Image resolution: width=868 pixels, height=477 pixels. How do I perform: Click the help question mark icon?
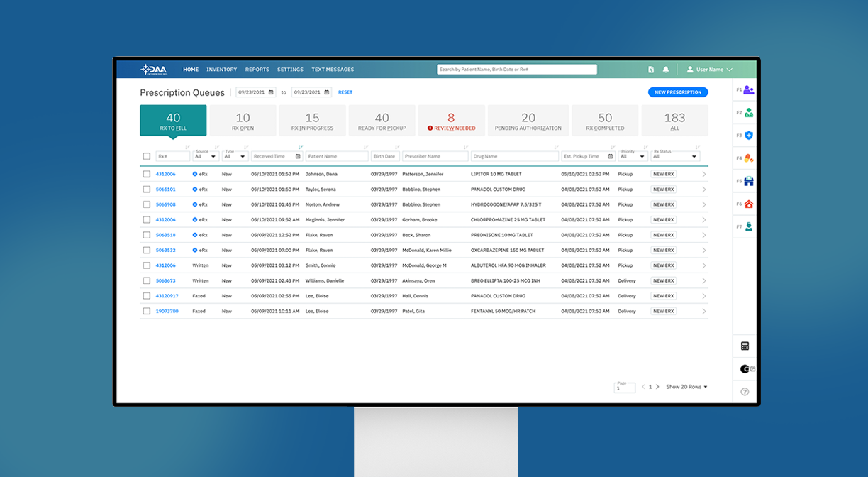[x=745, y=391]
